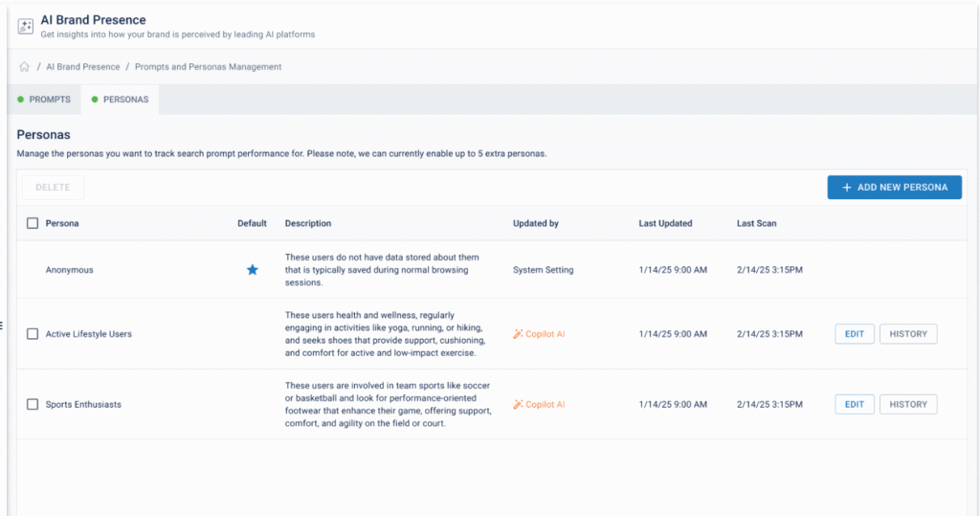Click Copilot AI wand icon for Active Lifestyle Users
980x516 pixels.
pyautogui.click(x=518, y=334)
